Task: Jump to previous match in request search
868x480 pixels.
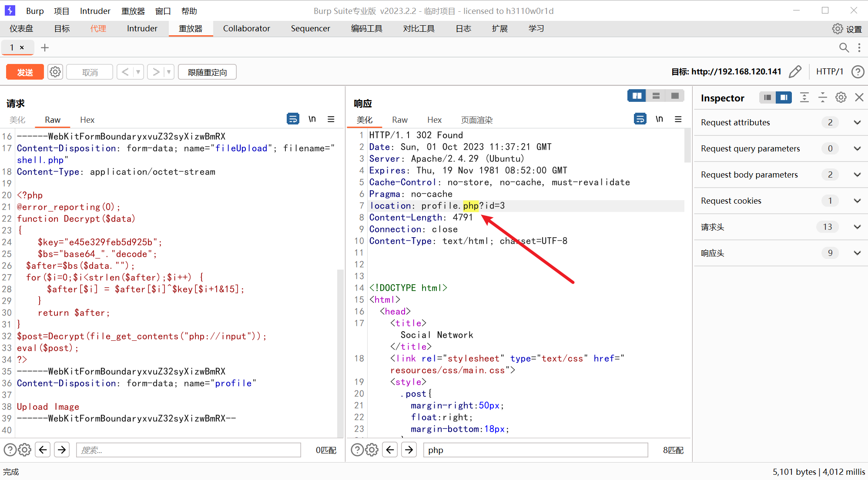Action: point(43,450)
